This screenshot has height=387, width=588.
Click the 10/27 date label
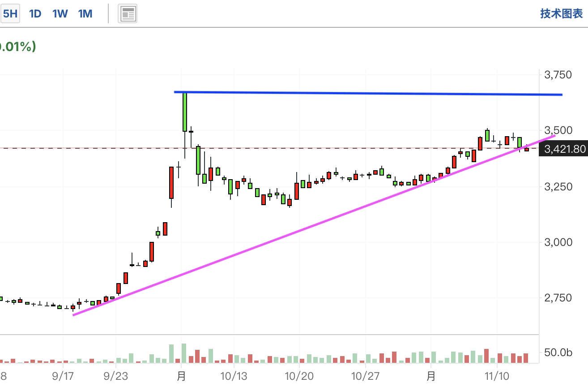click(x=365, y=375)
